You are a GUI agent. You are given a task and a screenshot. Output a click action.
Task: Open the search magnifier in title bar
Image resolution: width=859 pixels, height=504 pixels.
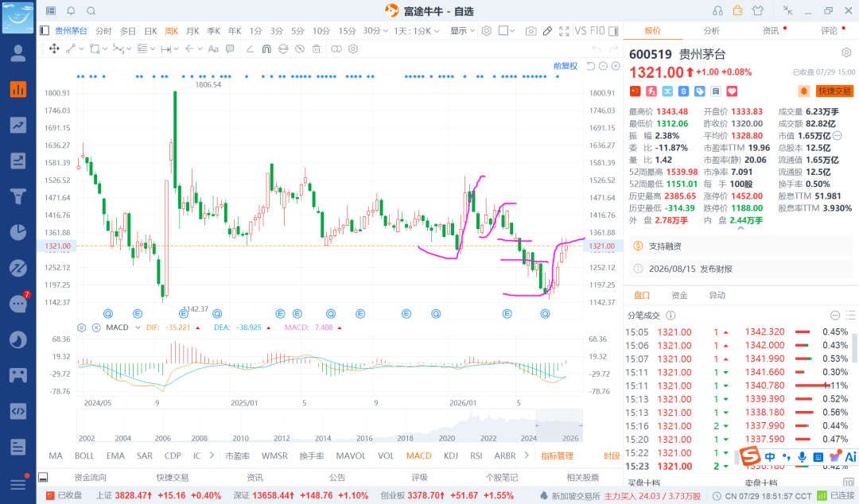coord(91,11)
